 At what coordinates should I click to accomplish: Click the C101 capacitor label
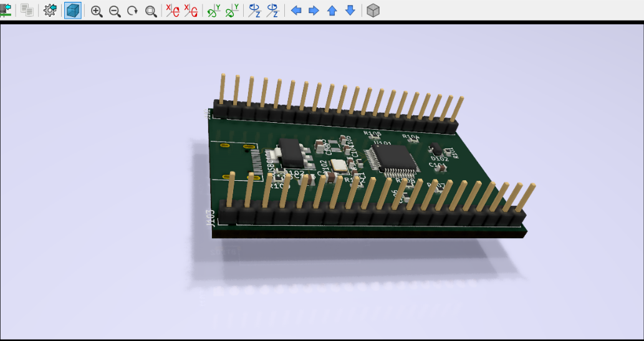tap(438, 166)
